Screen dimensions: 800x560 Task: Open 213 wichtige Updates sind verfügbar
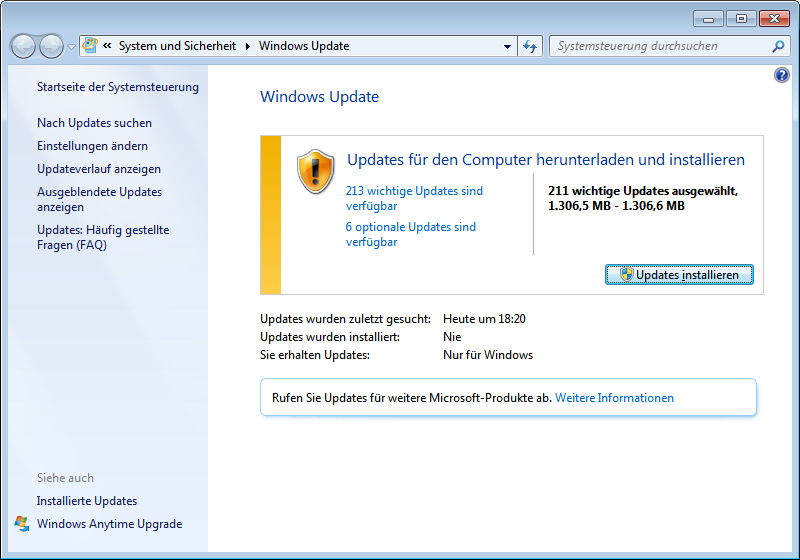pyautogui.click(x=414, y=198)
